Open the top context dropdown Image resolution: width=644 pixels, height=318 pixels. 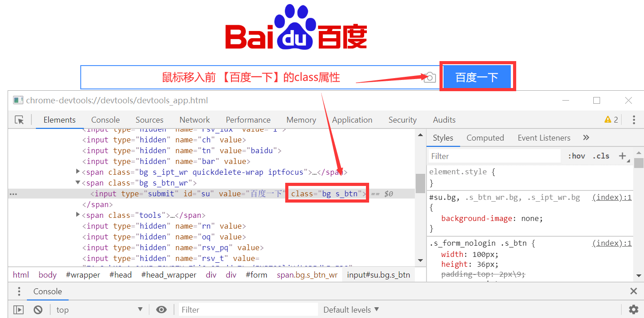tap(99, 309)
